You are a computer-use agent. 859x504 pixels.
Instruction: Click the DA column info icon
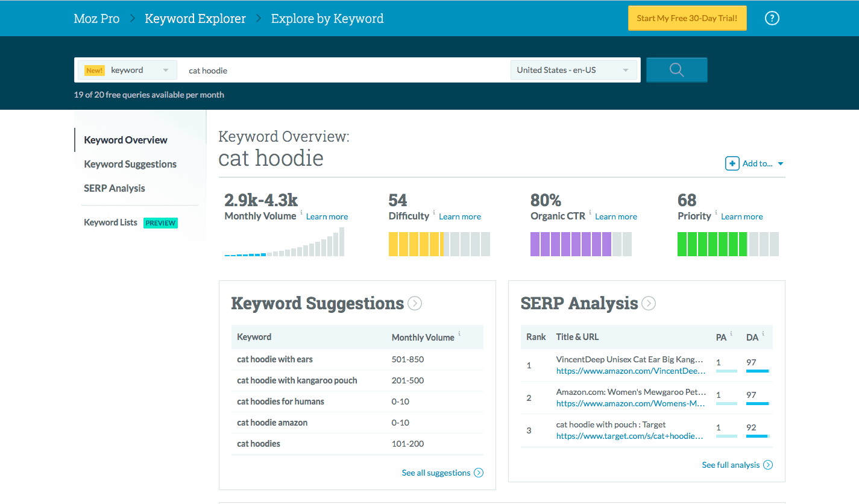[763, 333]
